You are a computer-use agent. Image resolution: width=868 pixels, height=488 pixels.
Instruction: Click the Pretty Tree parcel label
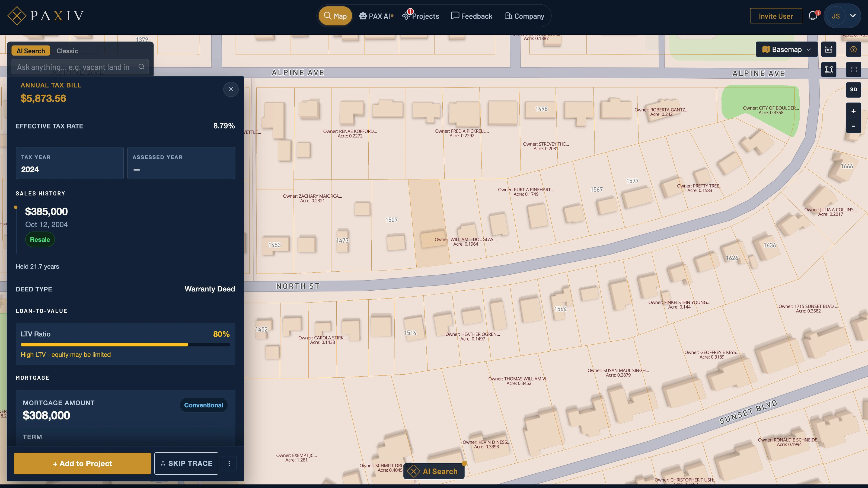coord(700,188)
